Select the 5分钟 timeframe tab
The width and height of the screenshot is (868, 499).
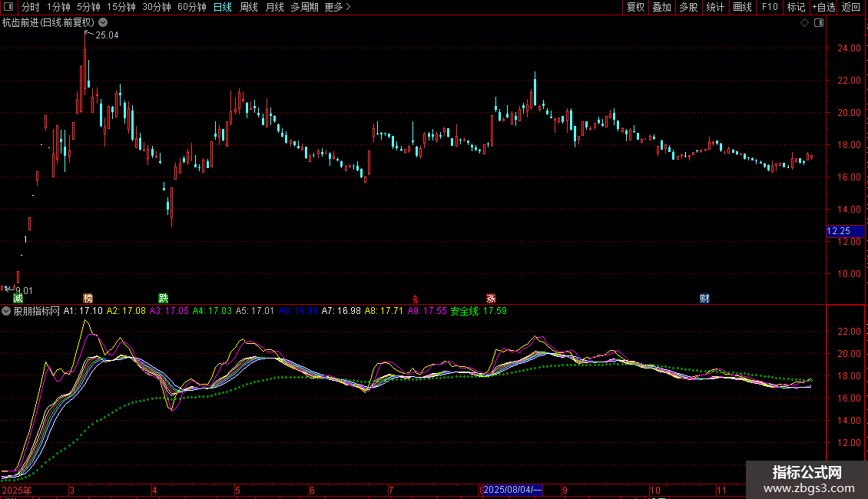(88, 7)
